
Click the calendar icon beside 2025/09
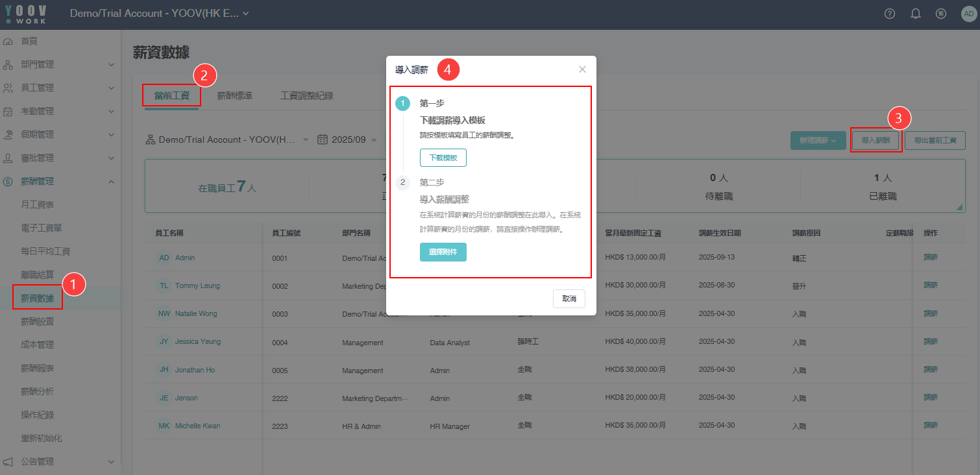(323, 140)
